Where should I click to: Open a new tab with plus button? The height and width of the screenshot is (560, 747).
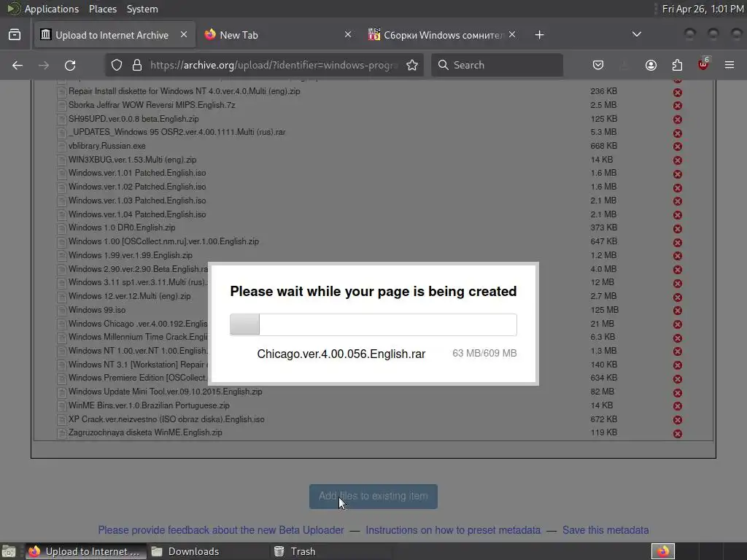pyautogui.click(x=539, y=35)
